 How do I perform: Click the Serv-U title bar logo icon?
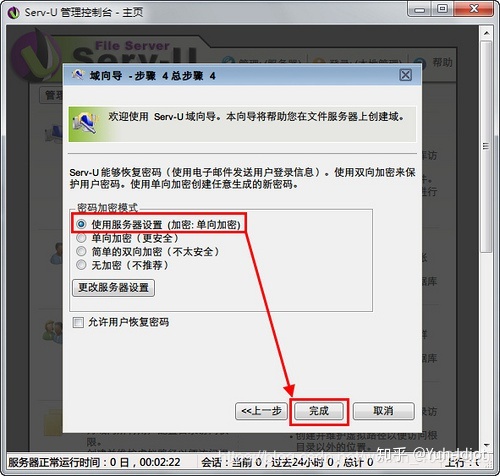point(14,12)
